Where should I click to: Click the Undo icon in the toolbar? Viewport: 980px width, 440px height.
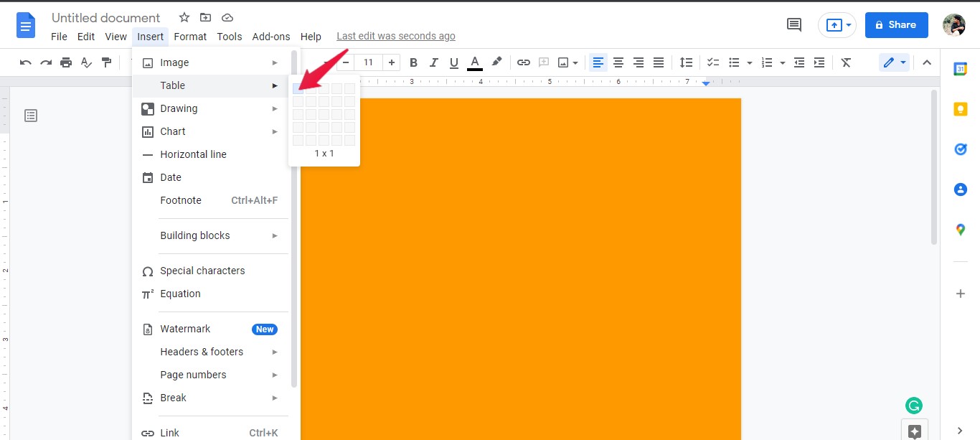point(25,62)
